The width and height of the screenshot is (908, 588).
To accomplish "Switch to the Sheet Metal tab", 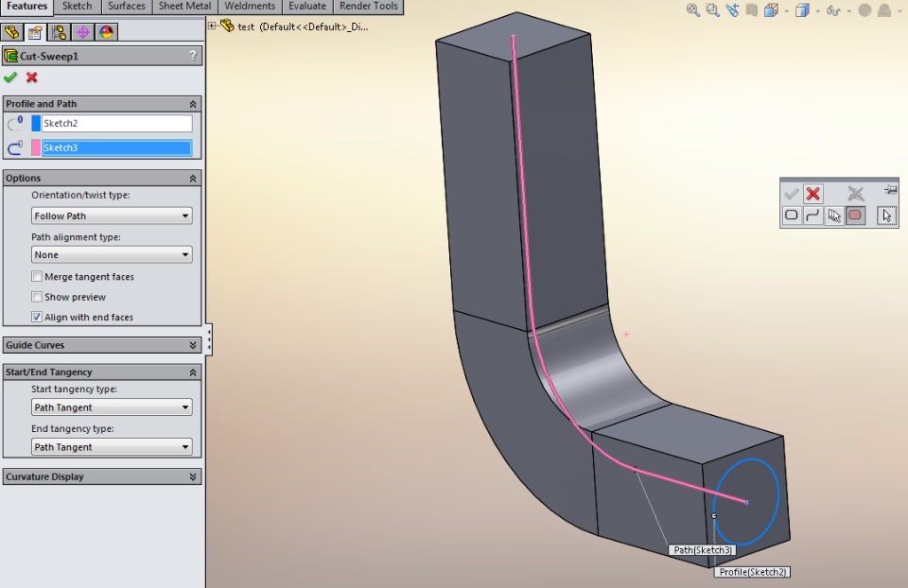I will click(184, 7).
